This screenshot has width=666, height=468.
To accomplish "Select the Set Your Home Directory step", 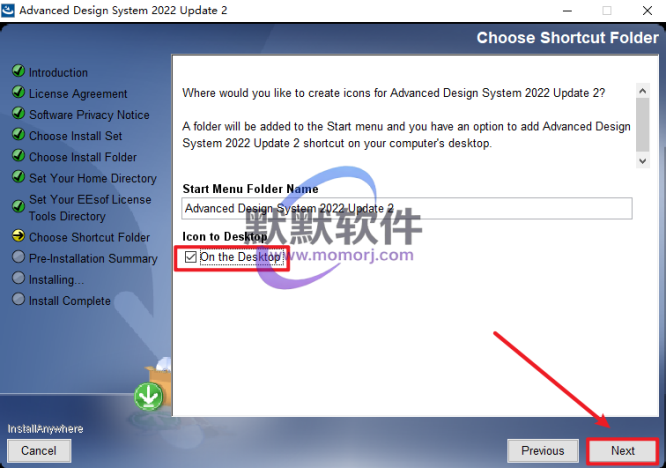I will 93,178.
